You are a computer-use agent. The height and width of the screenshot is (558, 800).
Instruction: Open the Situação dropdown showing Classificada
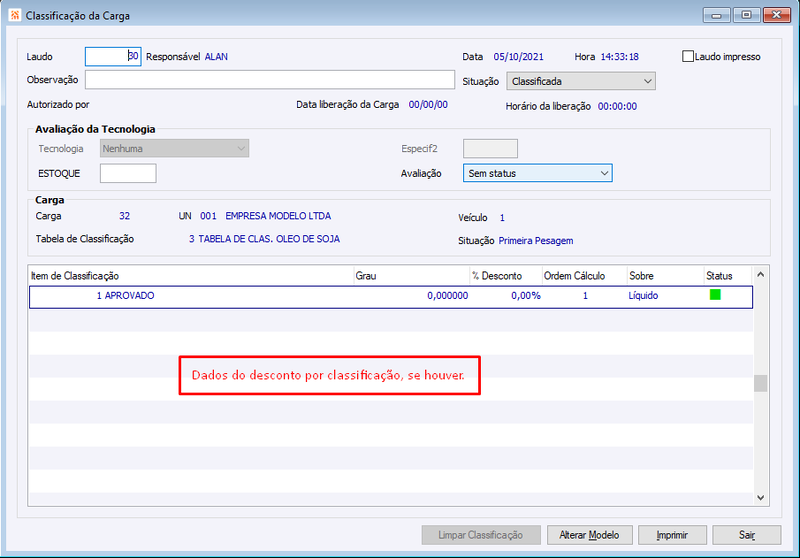[581, 82]
